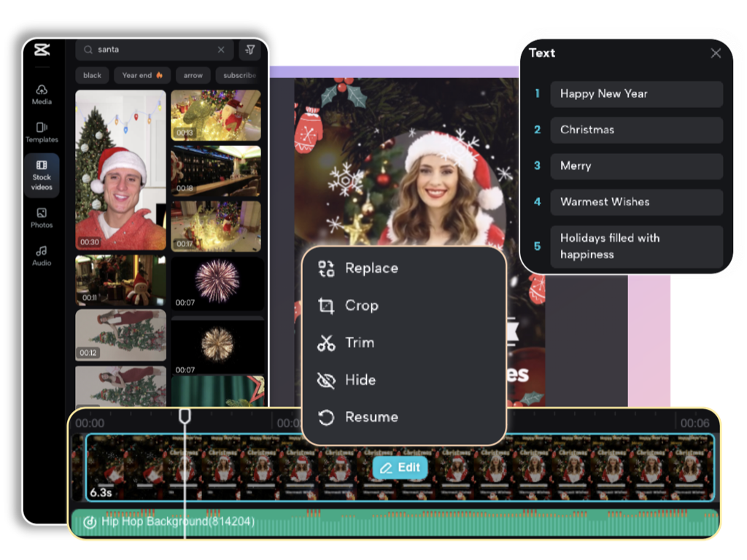This screenshot has height=560, width=747.
Task: Select the black search tag
Action: click(92, 75)
